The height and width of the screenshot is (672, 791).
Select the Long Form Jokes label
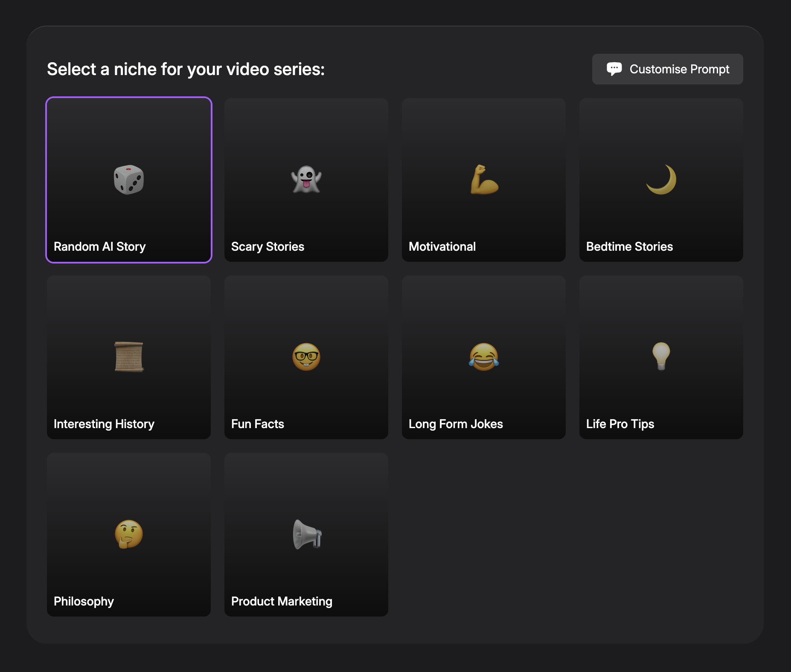tap(456, 424)
